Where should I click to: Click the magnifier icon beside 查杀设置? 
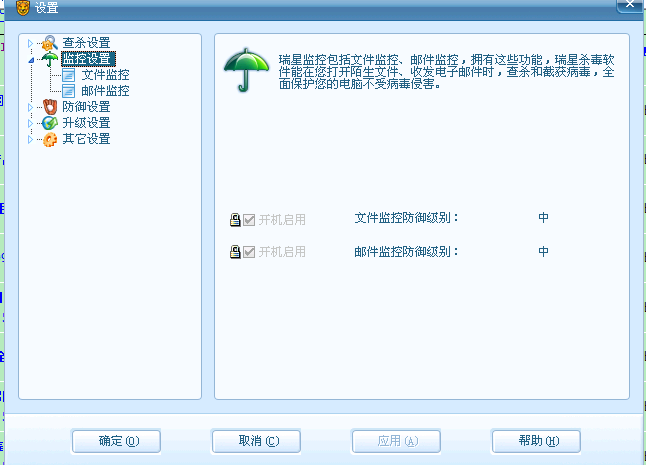[50, 43]
